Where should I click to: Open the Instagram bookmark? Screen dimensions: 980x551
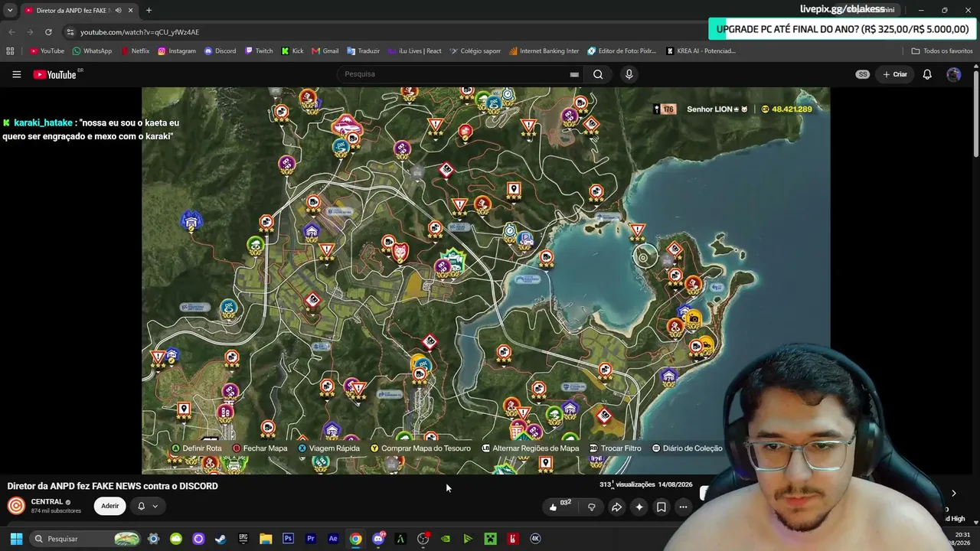[177, 51]
